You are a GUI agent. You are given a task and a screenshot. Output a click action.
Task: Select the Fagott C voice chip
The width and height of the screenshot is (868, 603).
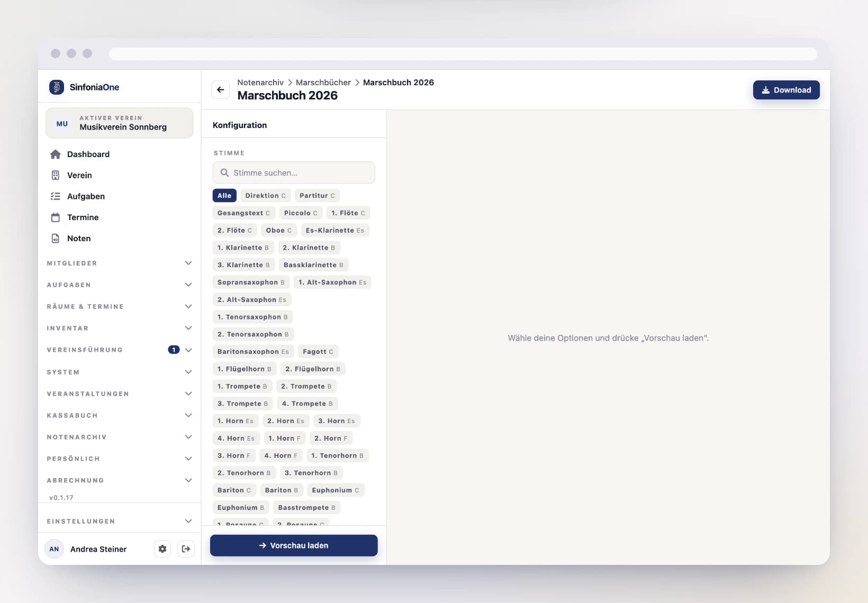318,352
